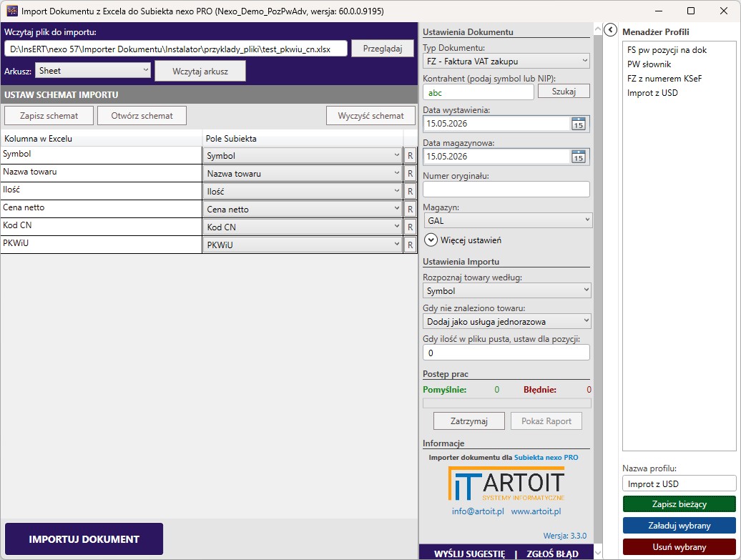This screenshot has height=560, width=741.
Task: Click the Numer oryginału input field
Action: pos(506,189)
